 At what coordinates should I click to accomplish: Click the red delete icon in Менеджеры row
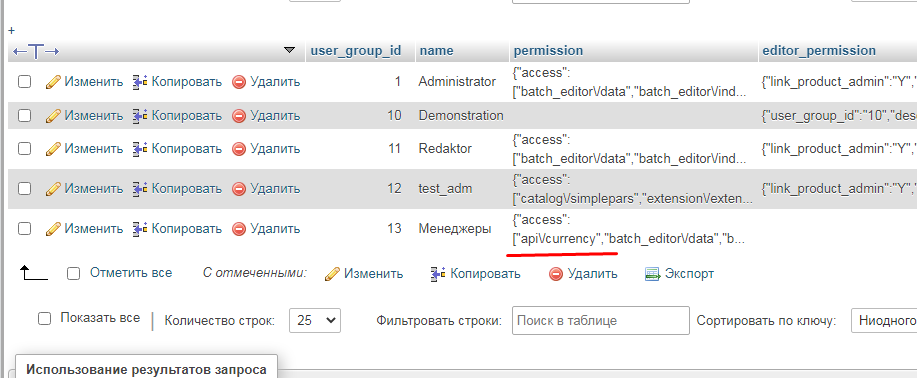pos(239,229)
